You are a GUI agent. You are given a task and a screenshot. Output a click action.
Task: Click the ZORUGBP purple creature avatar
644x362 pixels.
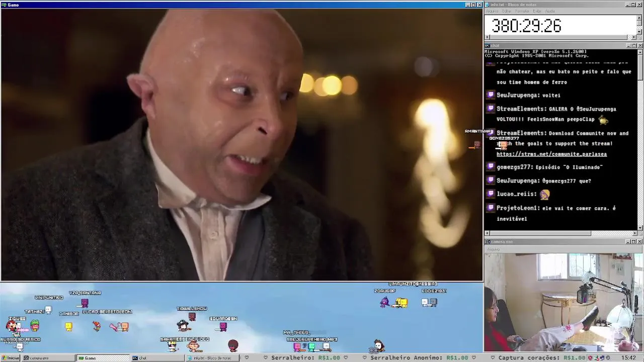pyautogui.click(x=385, y=302)
